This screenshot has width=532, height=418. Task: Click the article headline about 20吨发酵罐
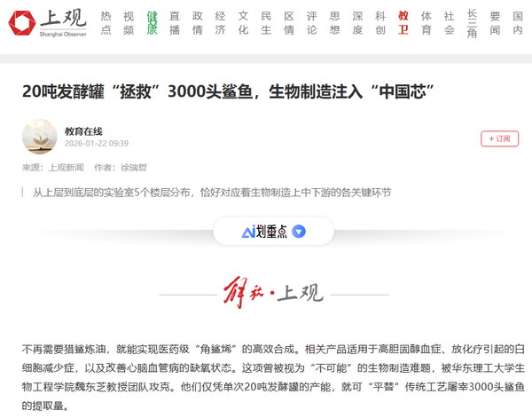coord(231,91)
